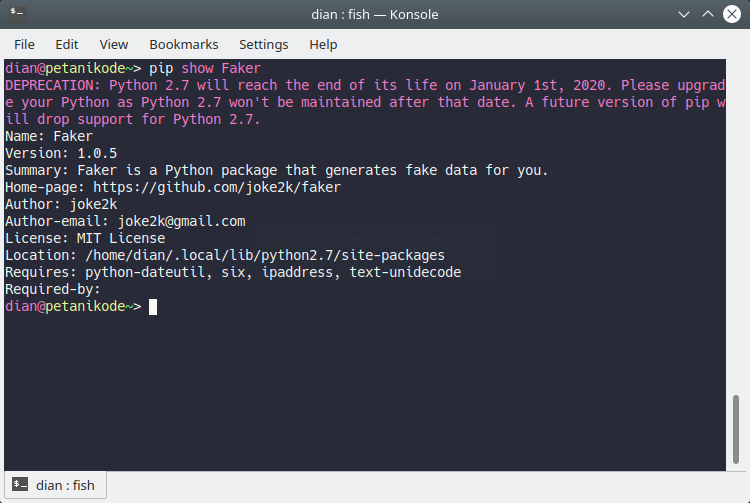750x503 pixels.
Task: Open the File menu
Action: click(24, 44)
